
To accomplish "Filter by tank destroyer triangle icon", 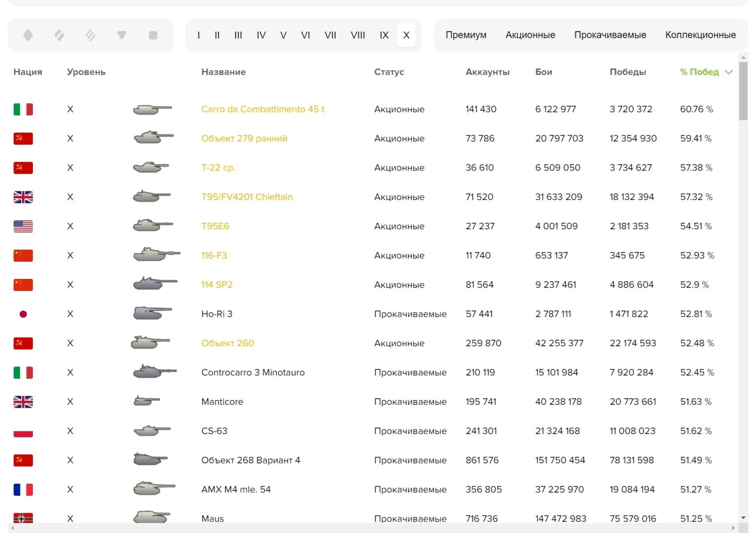I will tap(122, 35).
